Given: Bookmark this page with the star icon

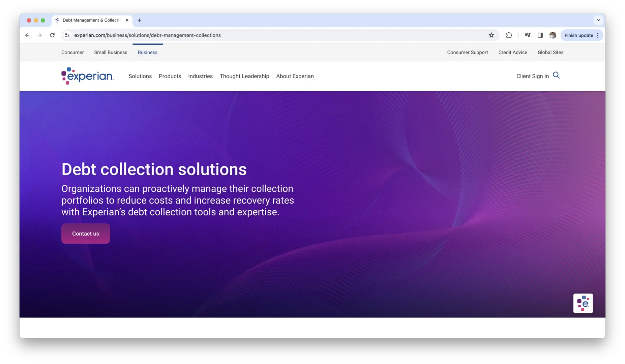Looking at the screenshot, I should pos(492,35).
